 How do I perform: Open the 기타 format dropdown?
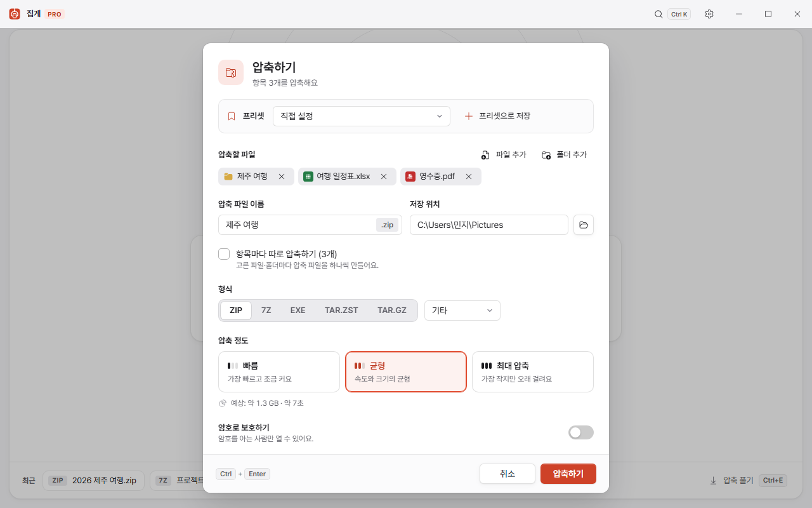coord(462,311)
